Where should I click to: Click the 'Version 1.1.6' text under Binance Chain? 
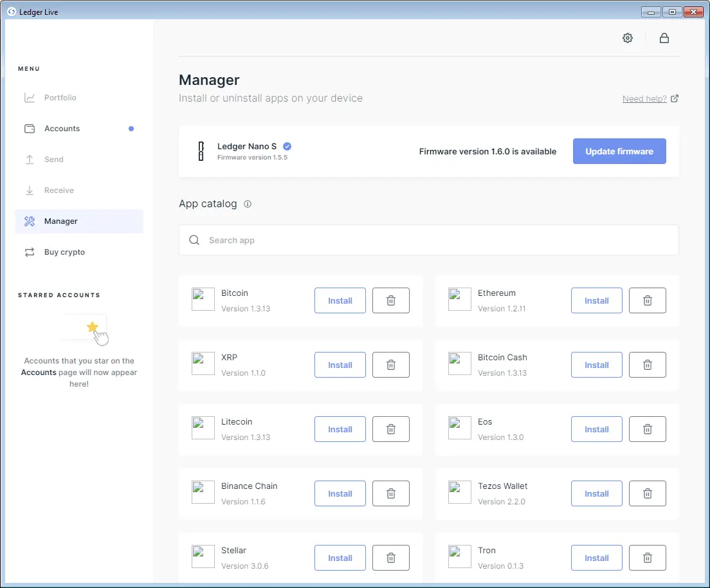click(x=243, y=502)
